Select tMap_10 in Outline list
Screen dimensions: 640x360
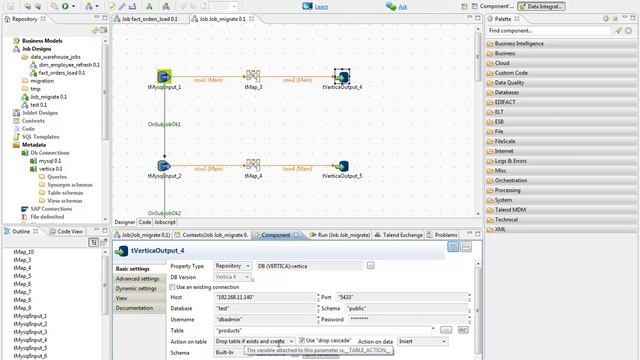tap(24, 252)
